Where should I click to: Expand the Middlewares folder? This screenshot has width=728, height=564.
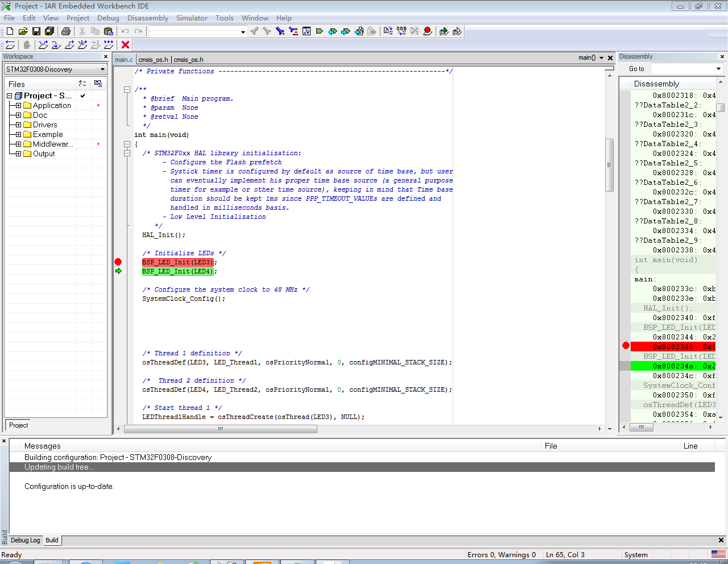18,144
